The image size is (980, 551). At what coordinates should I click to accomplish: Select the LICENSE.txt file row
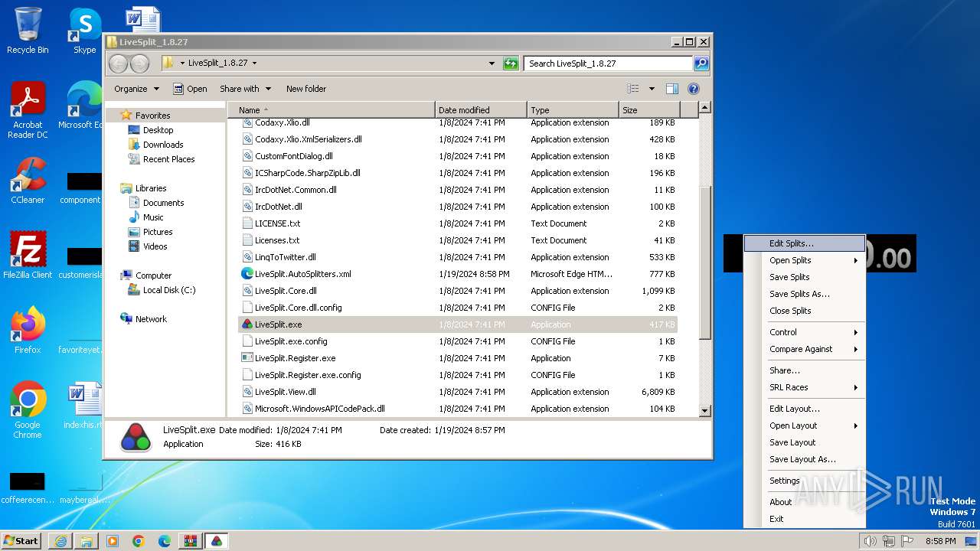click(x=458, y=223)
